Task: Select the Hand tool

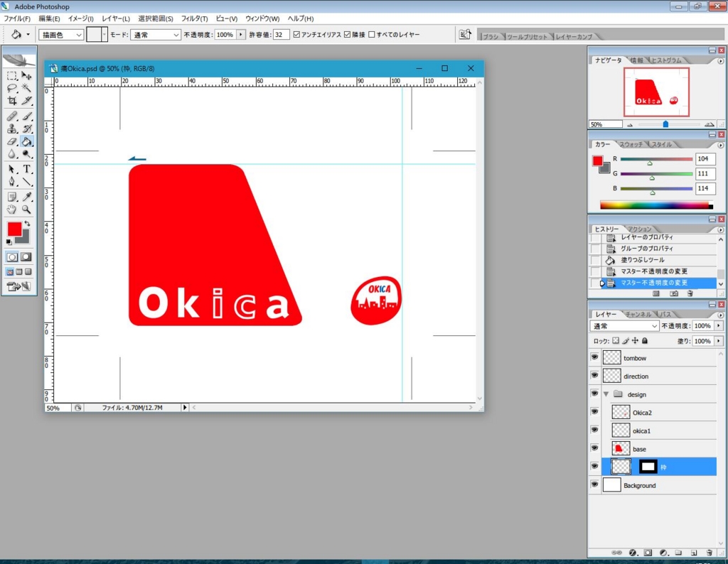Action: [12, 210]
